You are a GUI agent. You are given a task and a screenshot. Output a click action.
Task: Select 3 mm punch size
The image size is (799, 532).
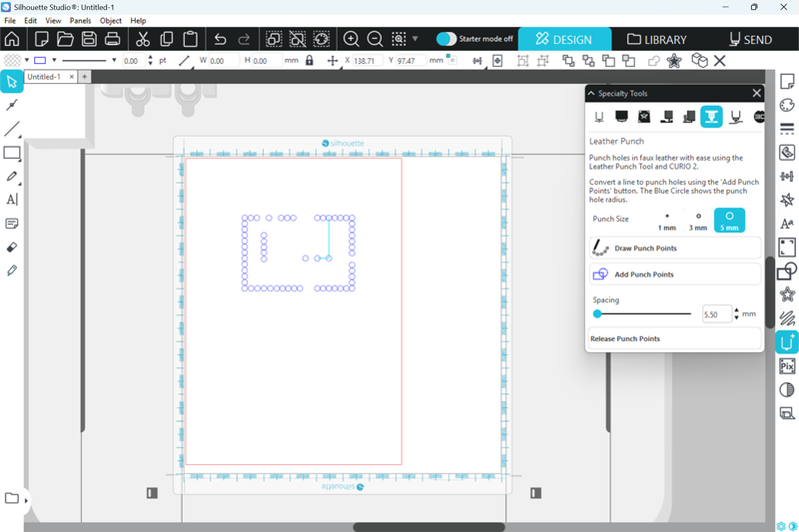[698, 221]
